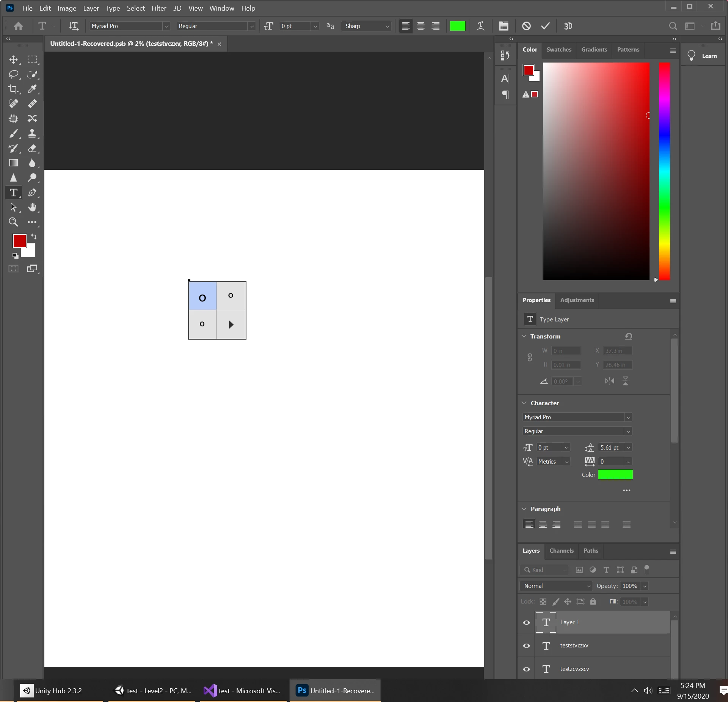Open the Filter menu

pos(158,8)
